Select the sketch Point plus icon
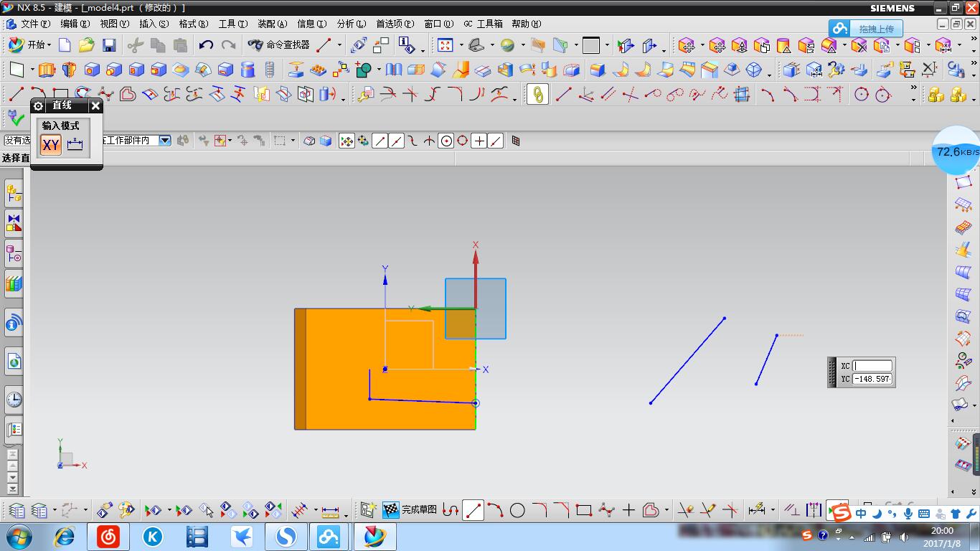Image resolution: width=980 pixels, height=551 pixels. (628, 509)
